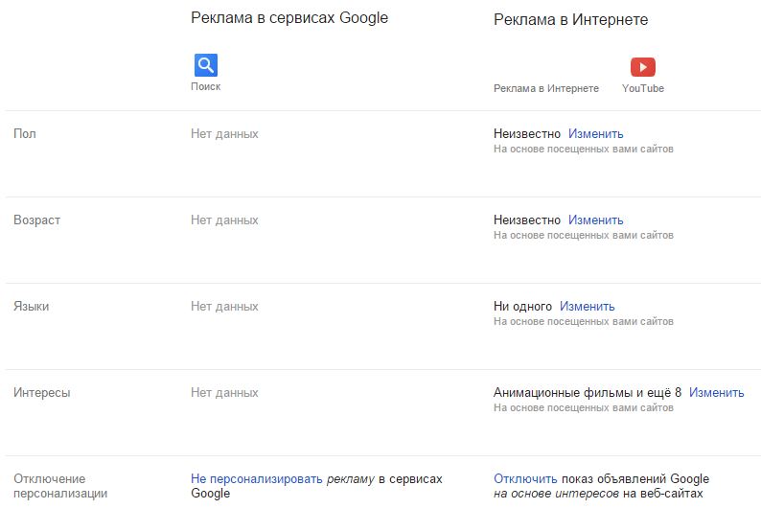This screenshot has height=532, width=761.
Task: Select the 'YouTube' text label under the icon
Action: tap(642, 88)
